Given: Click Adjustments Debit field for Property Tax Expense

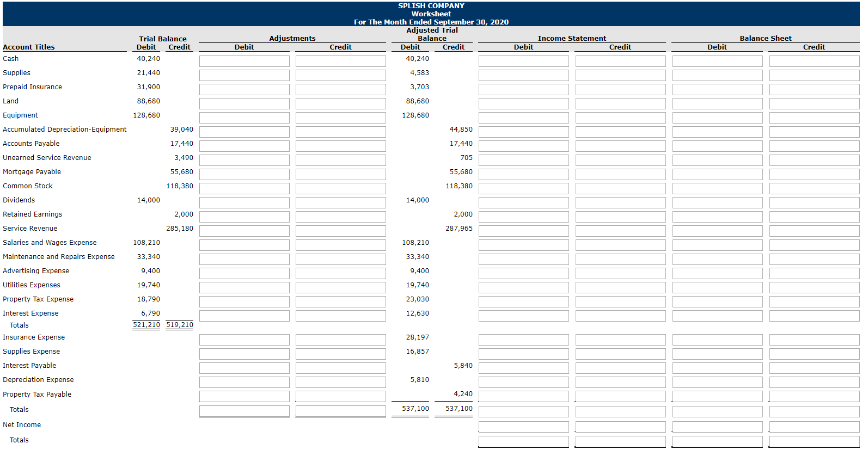Looking at the screenshot, I should [244, 301].
